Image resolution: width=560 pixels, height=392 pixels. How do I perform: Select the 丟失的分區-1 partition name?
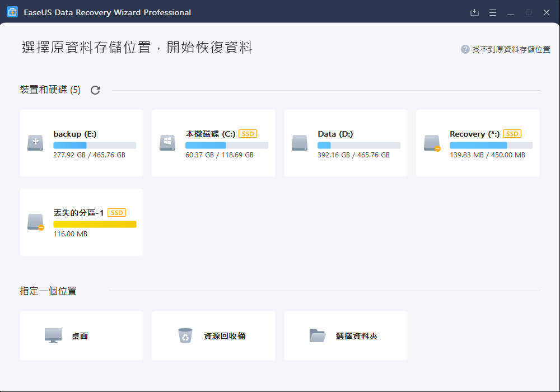tap(78, 213)
